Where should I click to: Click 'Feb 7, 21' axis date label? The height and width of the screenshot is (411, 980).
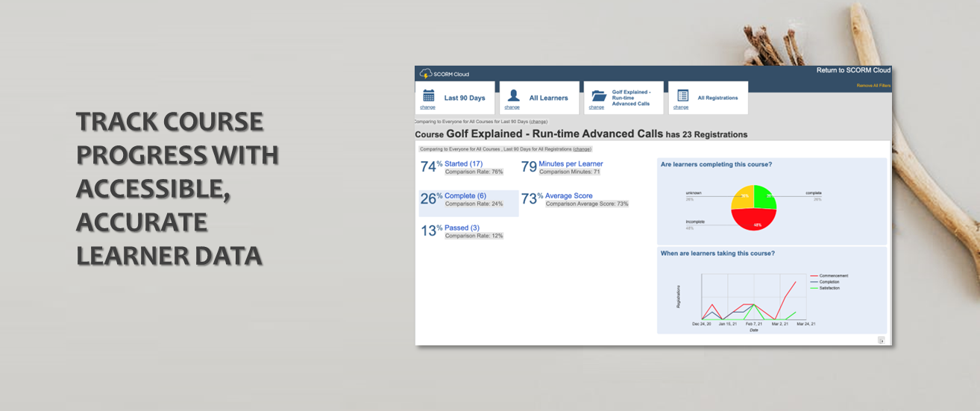754,324
